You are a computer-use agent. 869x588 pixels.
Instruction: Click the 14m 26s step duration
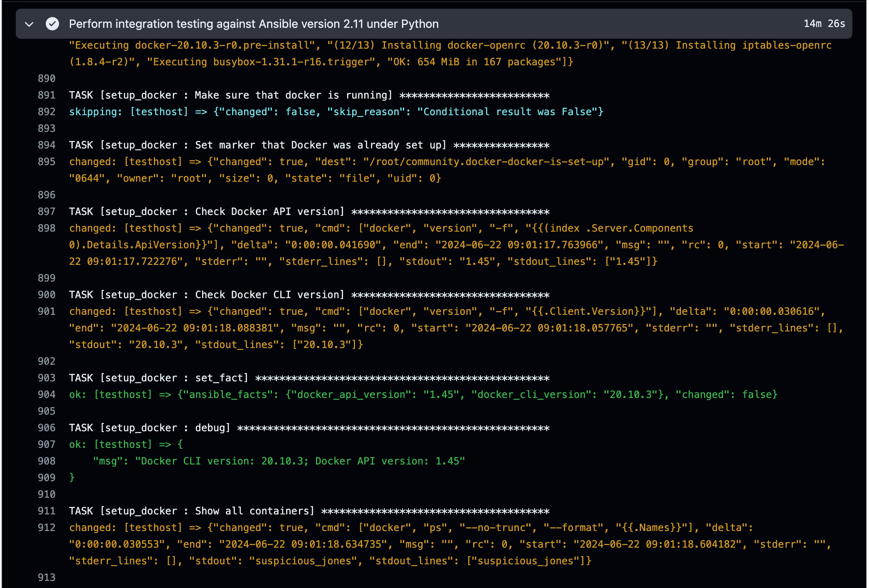click(824, 24)
